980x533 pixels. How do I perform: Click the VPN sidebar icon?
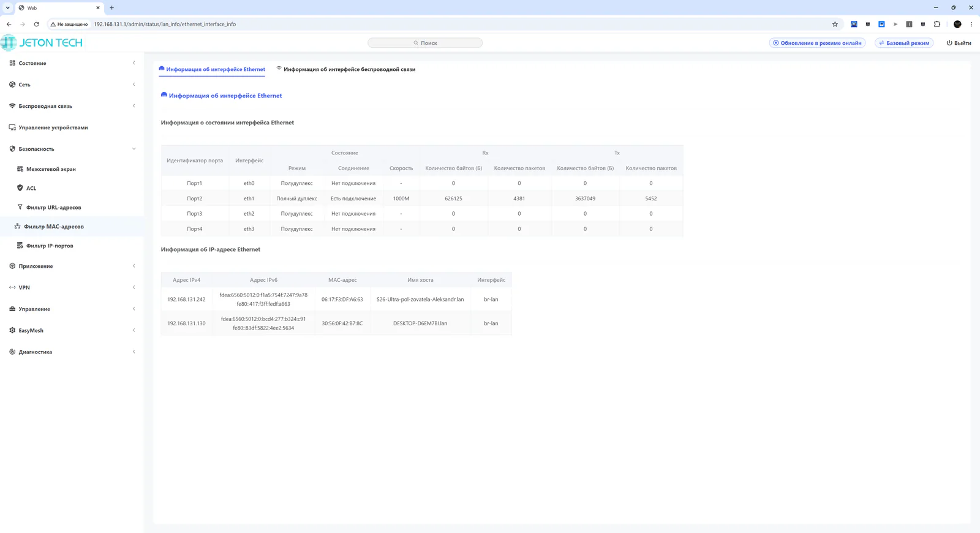tap(12, 287)
